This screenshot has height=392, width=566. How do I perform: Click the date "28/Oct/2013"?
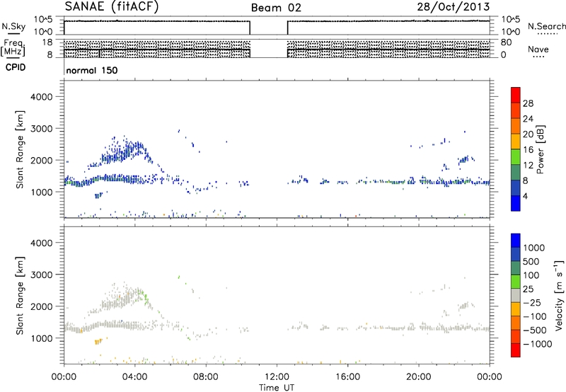(454, 7)
